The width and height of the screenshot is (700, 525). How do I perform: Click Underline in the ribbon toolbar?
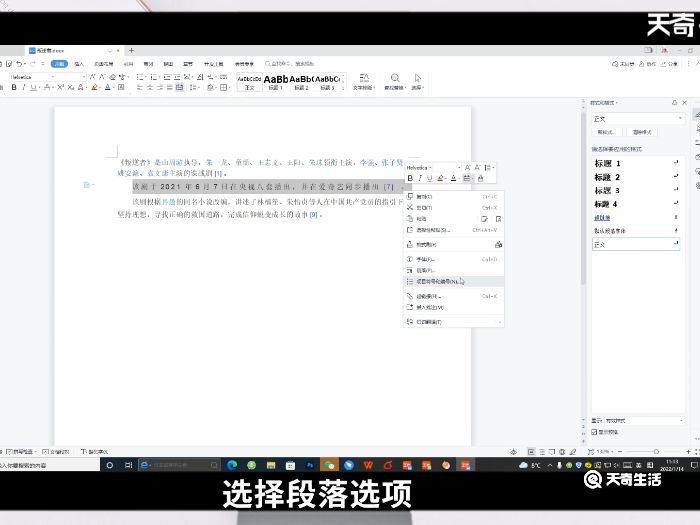33,88
